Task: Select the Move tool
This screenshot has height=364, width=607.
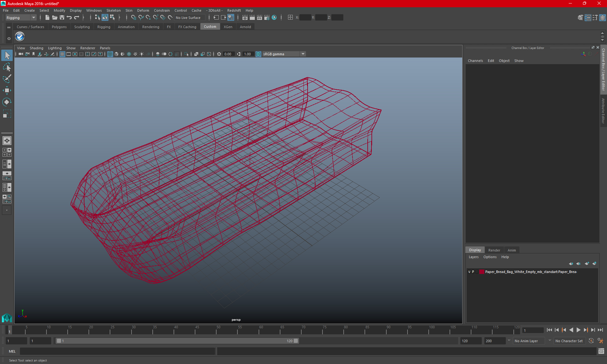Action: [7, 90]
